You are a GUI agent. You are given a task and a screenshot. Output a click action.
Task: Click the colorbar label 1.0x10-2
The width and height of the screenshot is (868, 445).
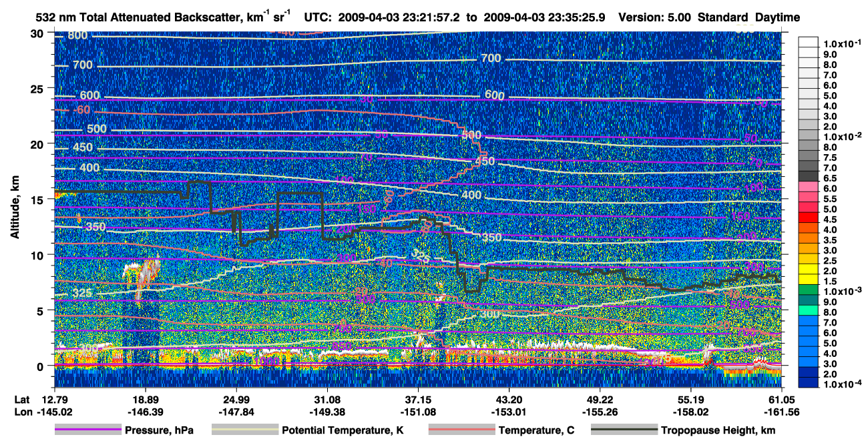(x=842, y=136)
